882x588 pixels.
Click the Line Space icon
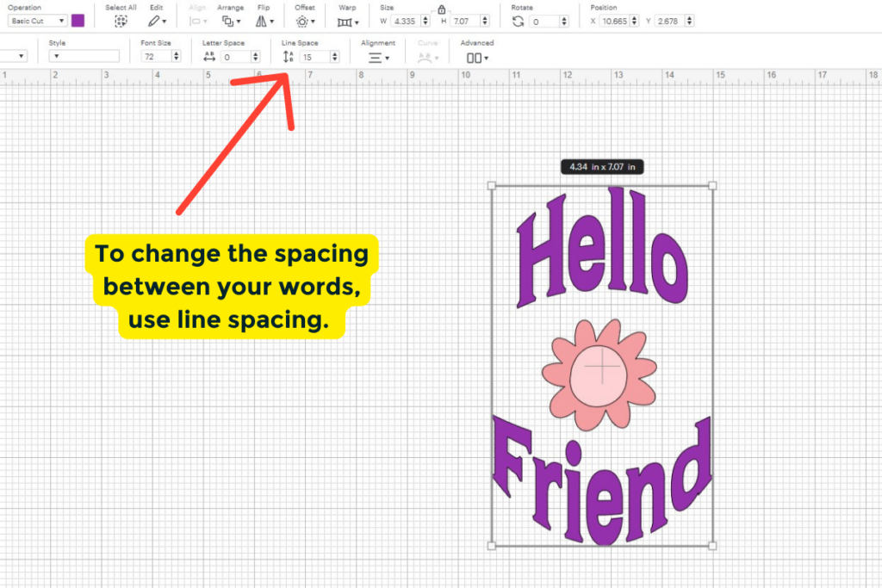287,57
